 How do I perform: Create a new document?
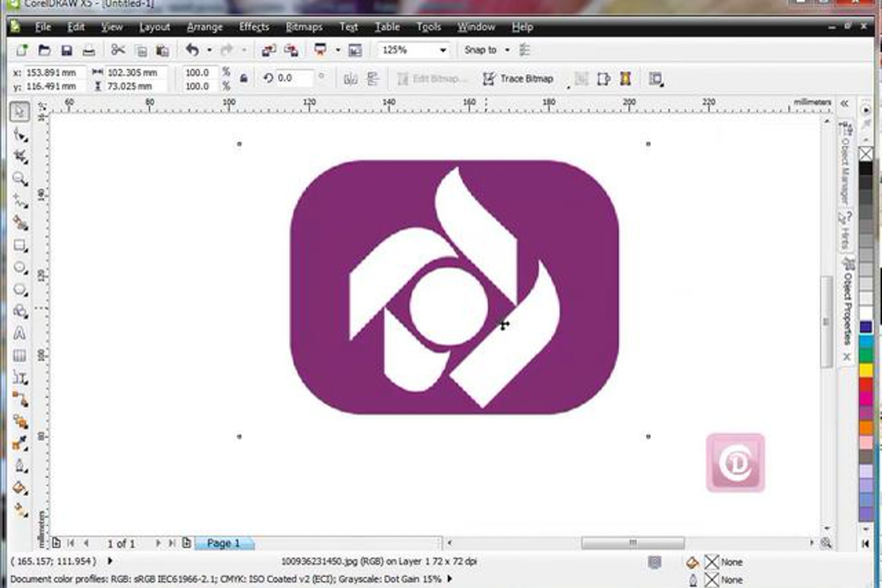22,50
